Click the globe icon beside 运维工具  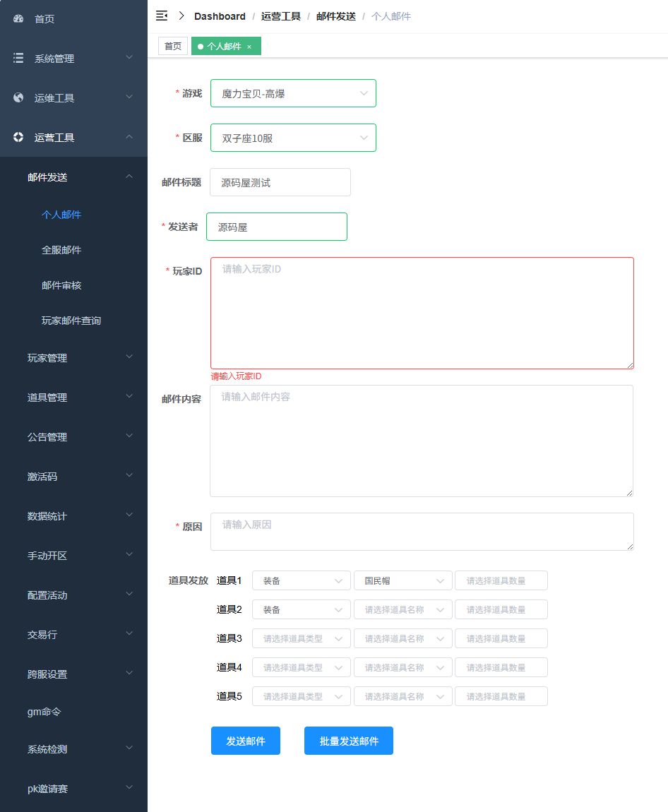(x=18, y=97)
